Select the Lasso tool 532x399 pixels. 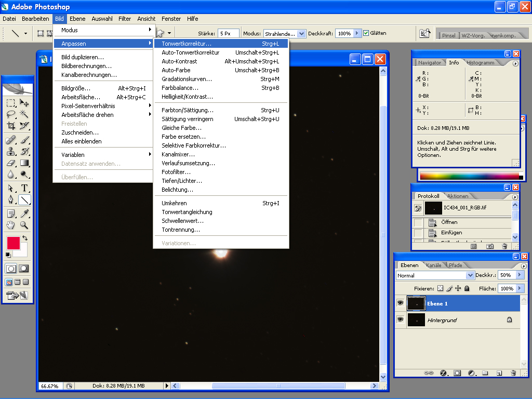click(11, 114)
